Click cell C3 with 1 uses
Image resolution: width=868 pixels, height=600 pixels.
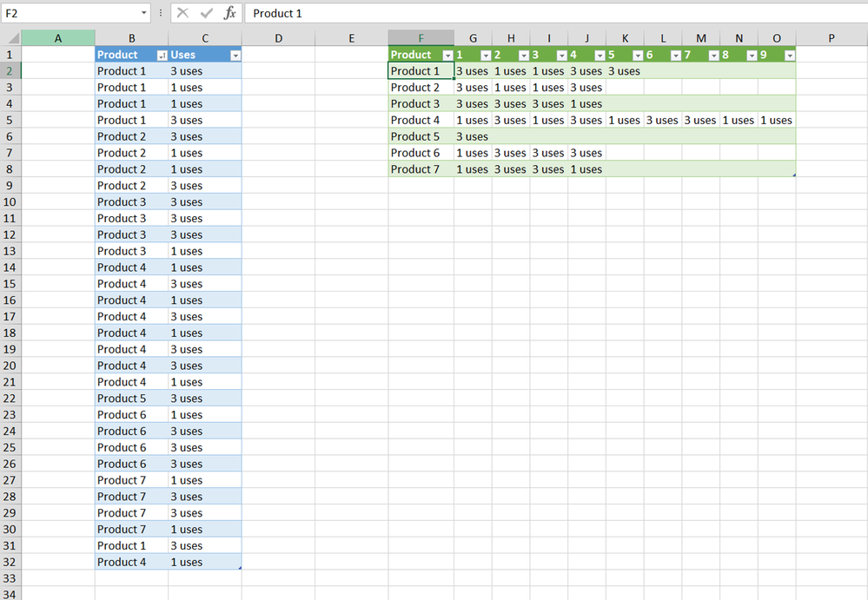pyautogui.click(x=205, y=88)
